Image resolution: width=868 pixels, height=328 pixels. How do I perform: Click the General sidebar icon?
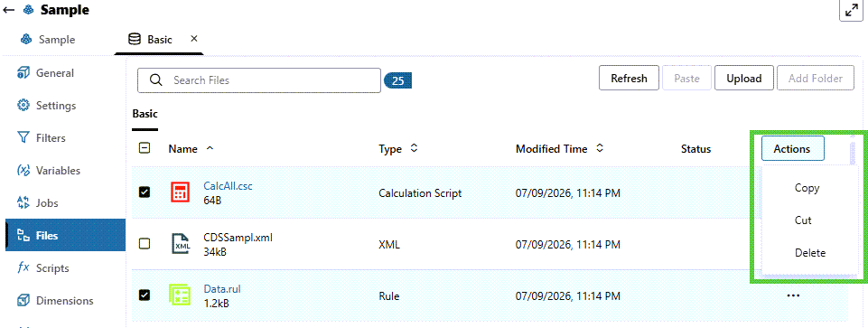[23, 73]
